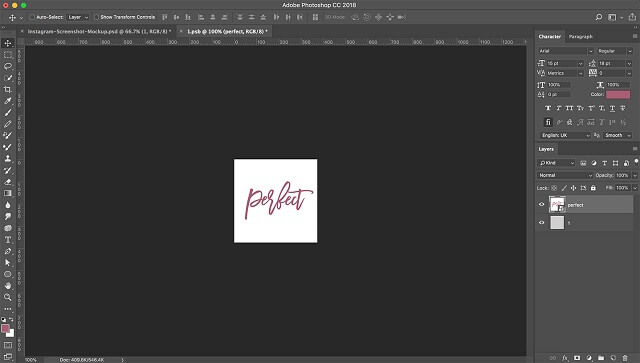Delete layer with trash icon

coord(625,358)
